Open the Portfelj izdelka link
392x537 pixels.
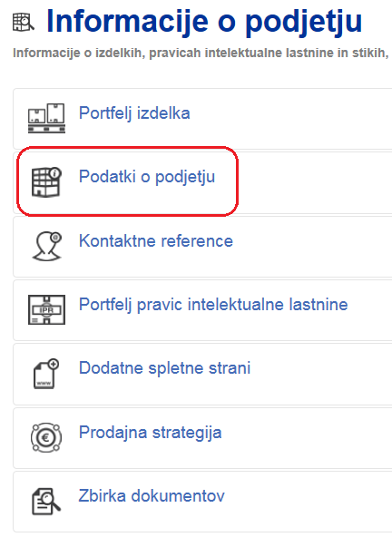[134, 113]
